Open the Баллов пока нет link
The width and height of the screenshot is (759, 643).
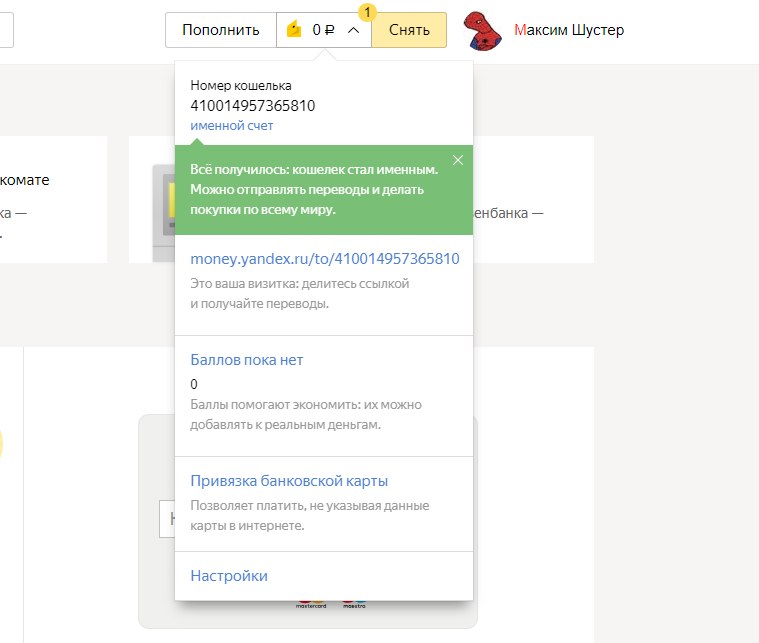(x=246, y=360)
